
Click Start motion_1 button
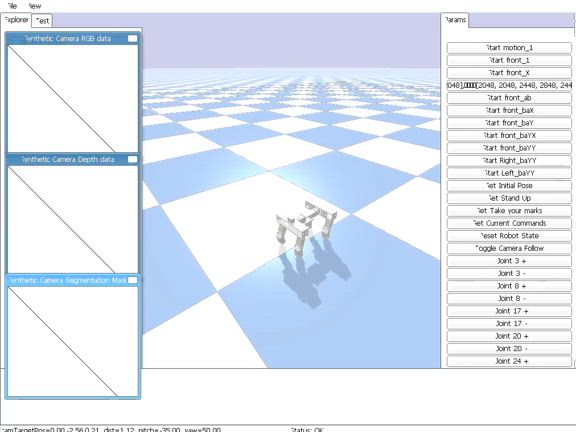pyautogui.click(x=509, y=48)
